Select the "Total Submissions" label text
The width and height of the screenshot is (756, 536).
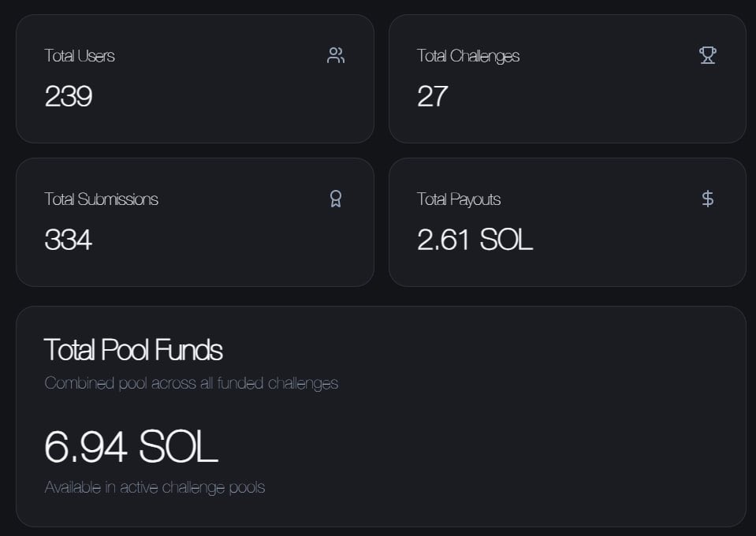pyautogui.click(x=102, y=199)
